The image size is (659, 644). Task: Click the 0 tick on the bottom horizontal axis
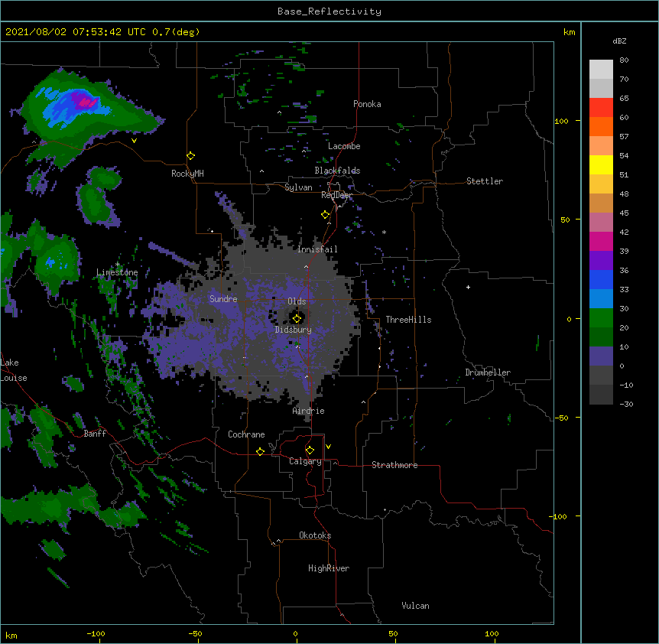[x=296, y=633]
